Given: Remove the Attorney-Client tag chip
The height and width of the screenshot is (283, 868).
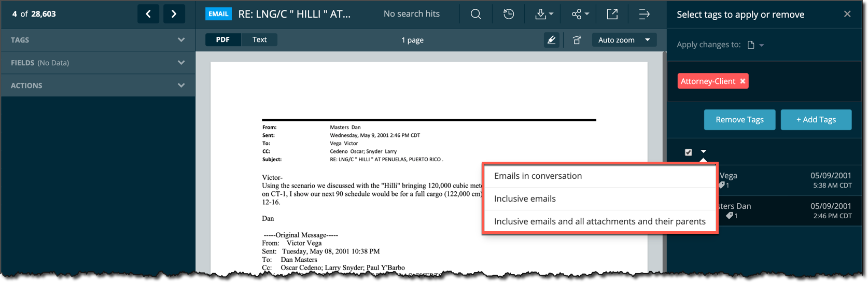Looking at the screenshot, I should click(x=743, y=81).
